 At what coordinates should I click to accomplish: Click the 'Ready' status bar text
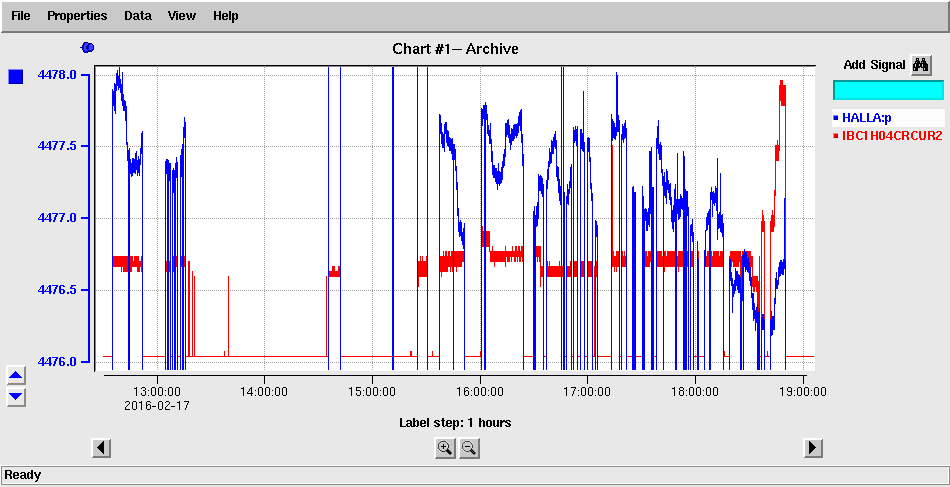click(x=23, y=475)
